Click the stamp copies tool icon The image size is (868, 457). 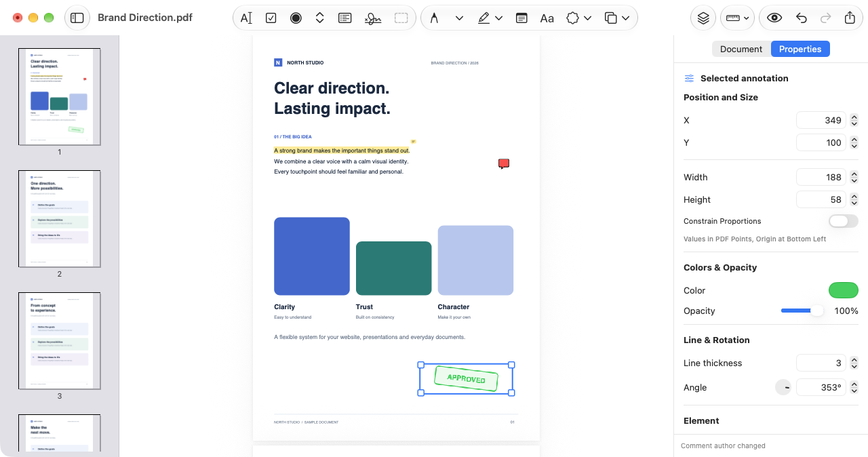[611, 18]
